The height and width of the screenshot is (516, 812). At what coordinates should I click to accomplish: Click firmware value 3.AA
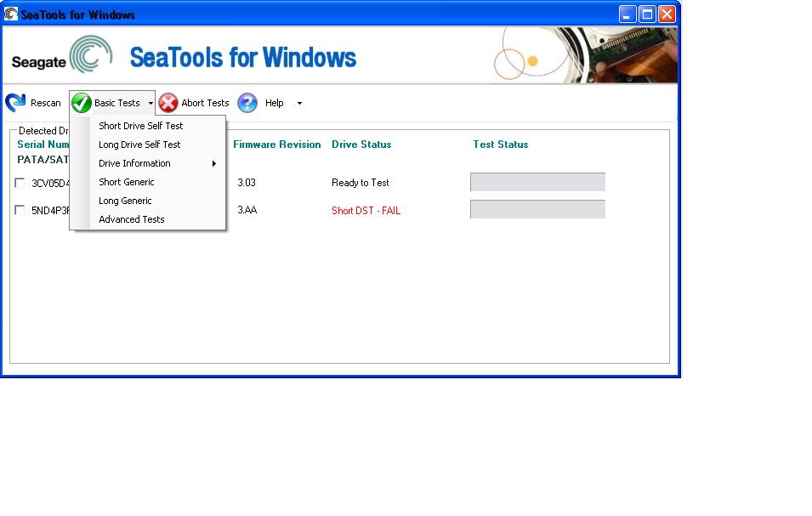pos(247,210)
